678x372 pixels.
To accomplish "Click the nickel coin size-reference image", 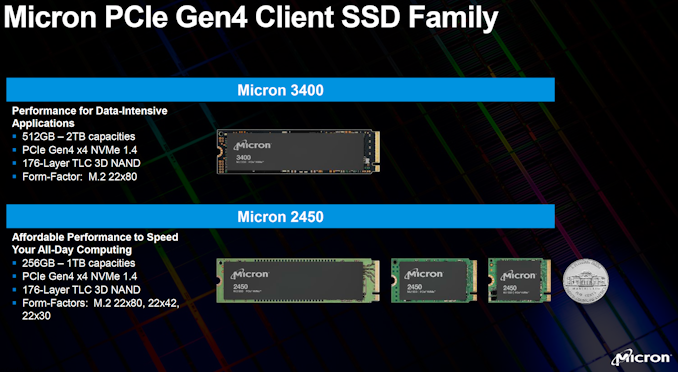I will click(x=586, y=281).
